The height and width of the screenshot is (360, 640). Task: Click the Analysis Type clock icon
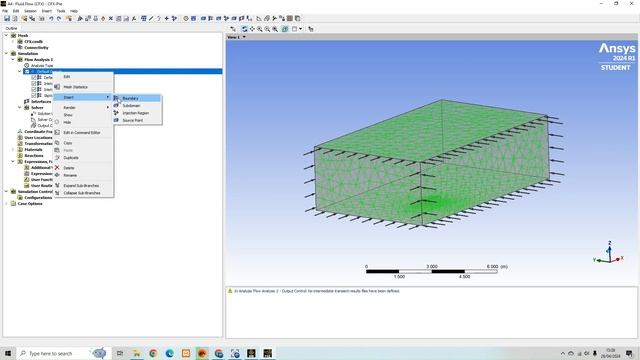coord(27,65)
